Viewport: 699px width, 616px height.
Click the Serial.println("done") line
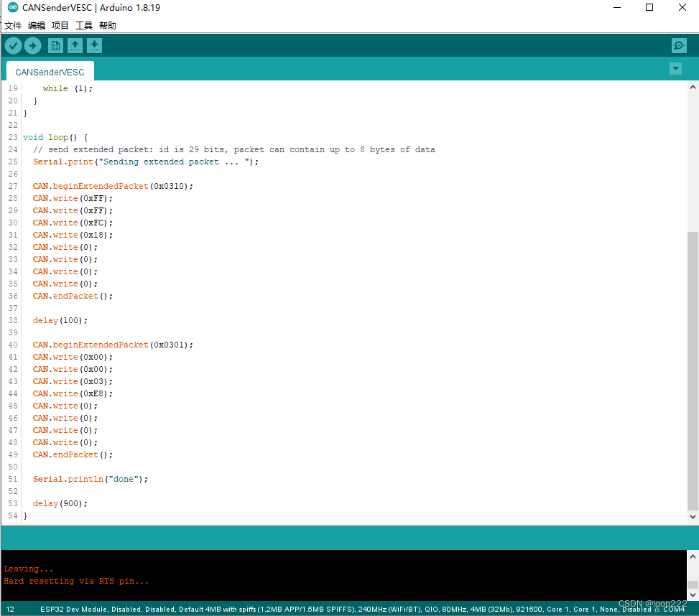click(91, 480)
